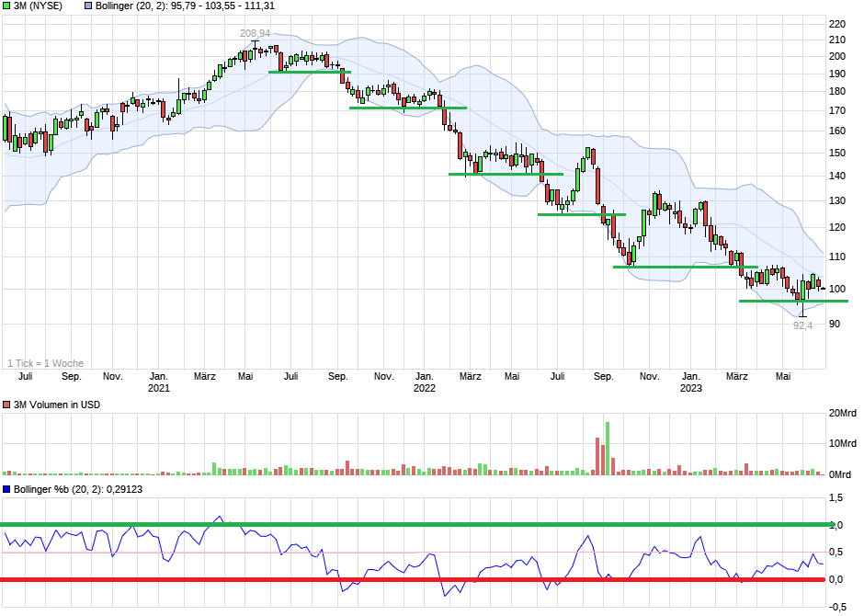Click the green 3M (NYSE) legend square
Screen dimensions: 864x616
[6, 6]
